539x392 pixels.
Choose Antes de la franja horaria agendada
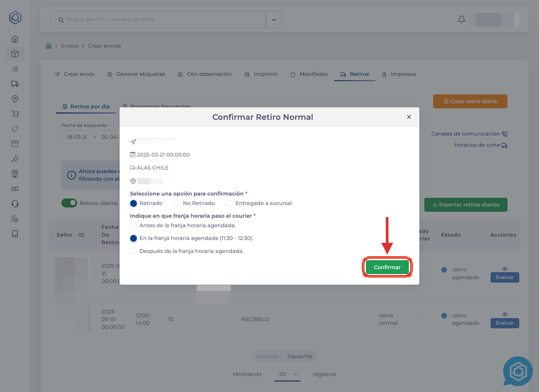pyautogui.click(x=133, y=226)
